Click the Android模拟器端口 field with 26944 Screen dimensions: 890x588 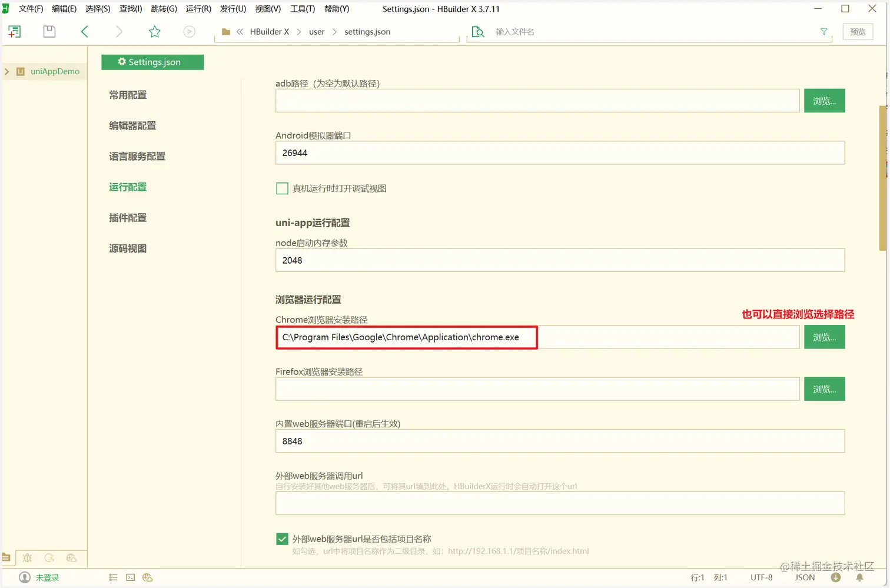(x=560, y=152)
